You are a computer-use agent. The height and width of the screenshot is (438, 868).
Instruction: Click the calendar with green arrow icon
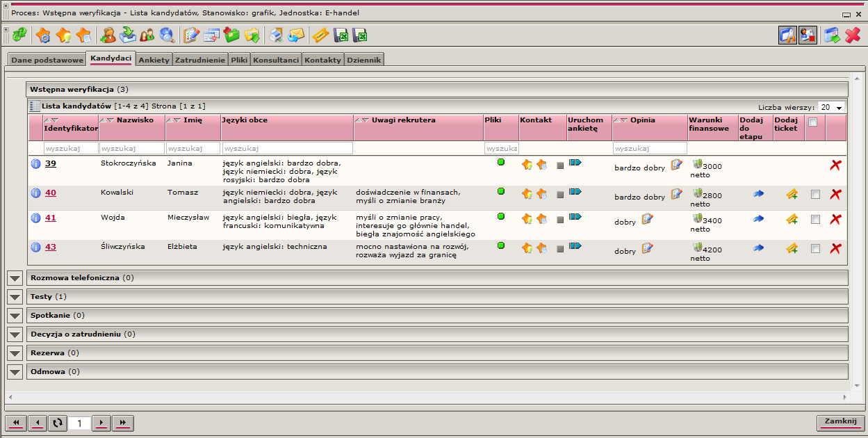pyautogui.click(x=832, y=35)
